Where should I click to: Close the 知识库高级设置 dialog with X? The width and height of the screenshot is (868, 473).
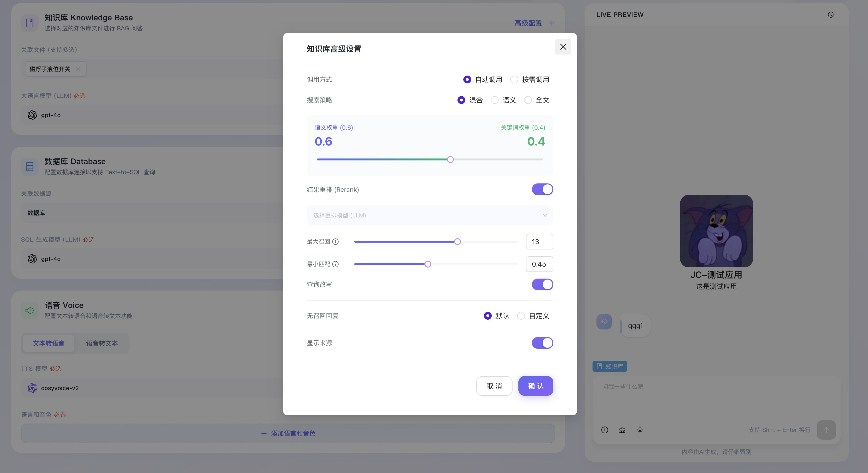coord(563,47)
